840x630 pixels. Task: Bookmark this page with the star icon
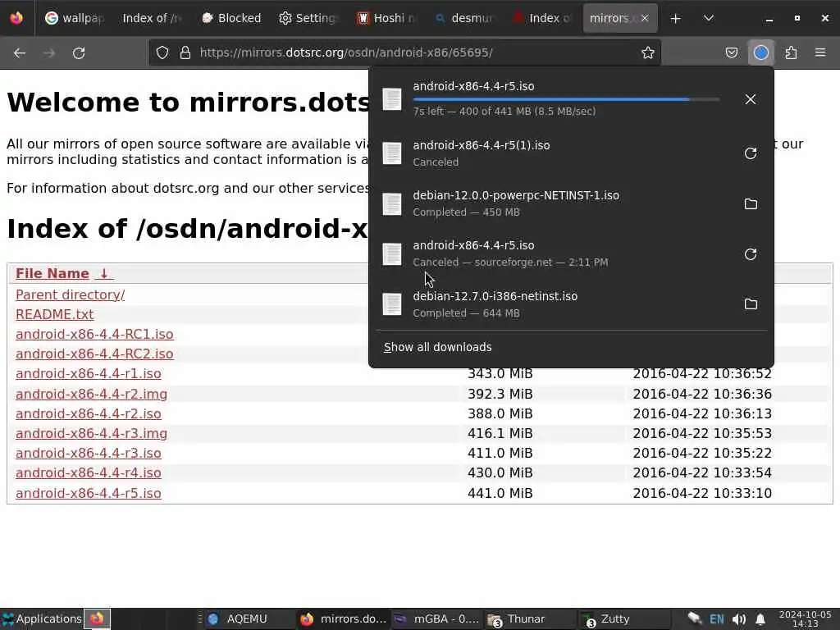tap(648, 52)
